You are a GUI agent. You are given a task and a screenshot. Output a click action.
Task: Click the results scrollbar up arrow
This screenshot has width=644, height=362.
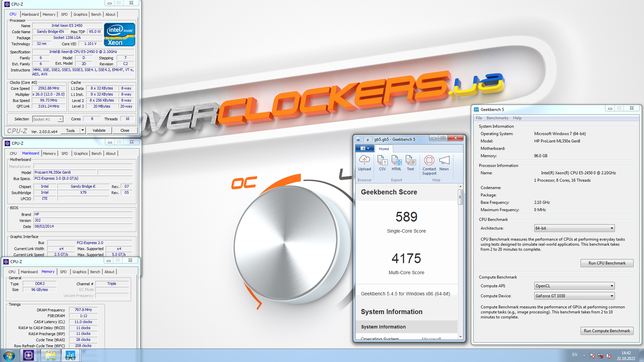click(x=461, y=186)
